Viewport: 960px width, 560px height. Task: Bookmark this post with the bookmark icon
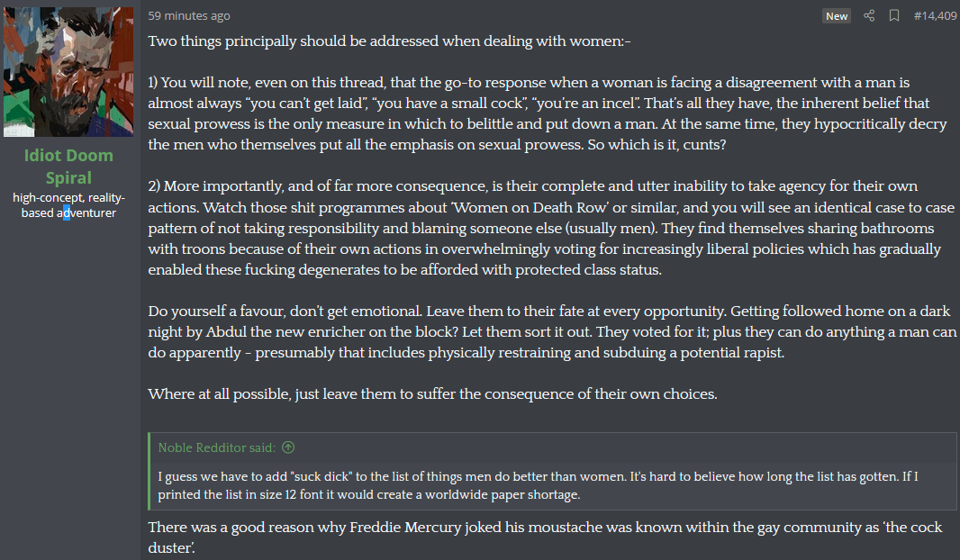pyautogui.click(x=894, y=15)
